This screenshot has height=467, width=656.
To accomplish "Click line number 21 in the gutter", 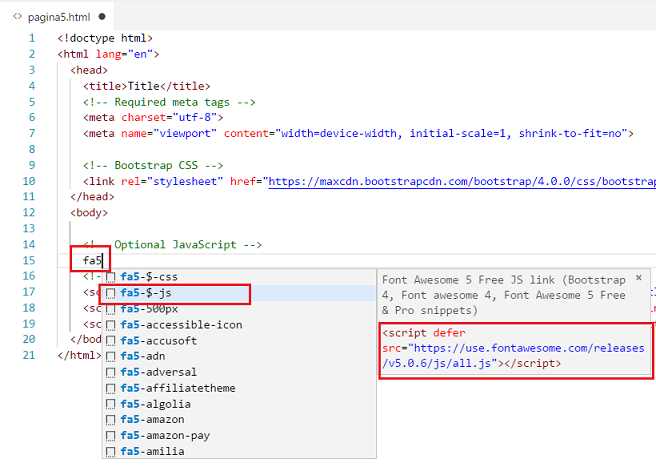I will point(29,355).
